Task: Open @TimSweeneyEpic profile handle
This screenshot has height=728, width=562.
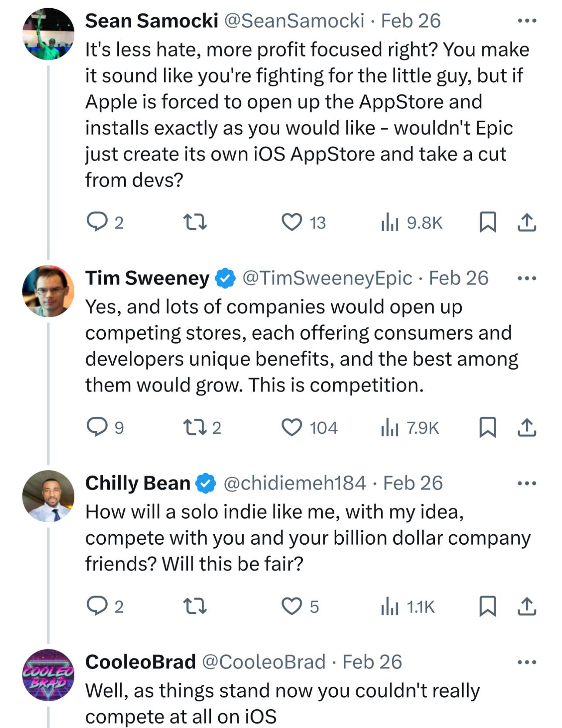Action: click(x=327, y=278)
